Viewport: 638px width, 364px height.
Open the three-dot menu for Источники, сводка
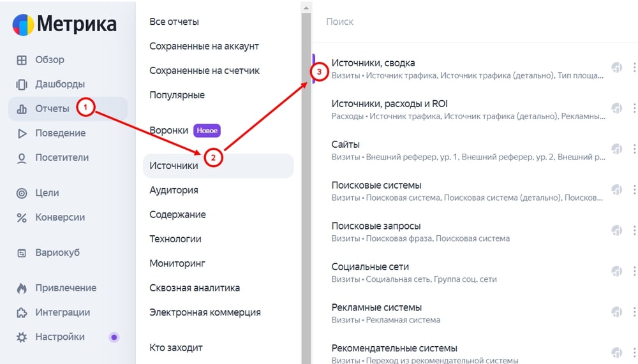click(x=634, y=68)
